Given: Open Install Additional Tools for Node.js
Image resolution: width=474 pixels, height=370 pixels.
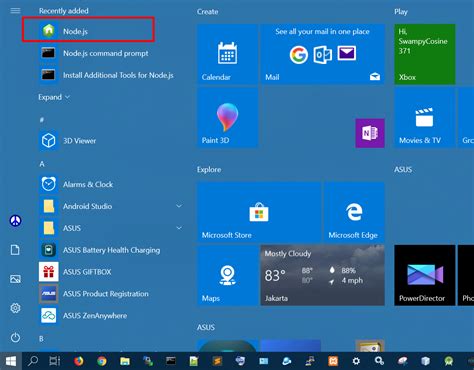Looking at the screenshot, I should point(111,75).
